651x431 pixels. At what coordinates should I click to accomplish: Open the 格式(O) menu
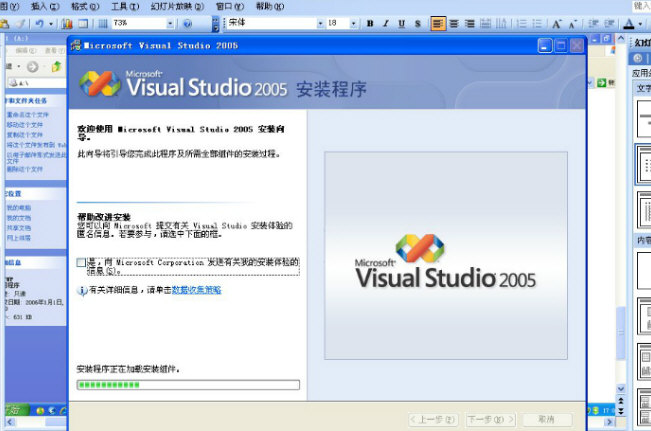[x=85, y=6]
